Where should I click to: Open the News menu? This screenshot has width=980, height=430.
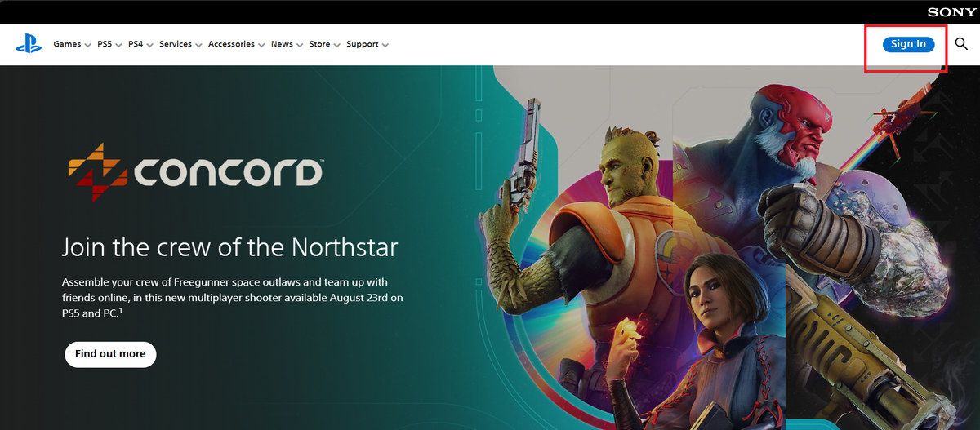[282, 44]
